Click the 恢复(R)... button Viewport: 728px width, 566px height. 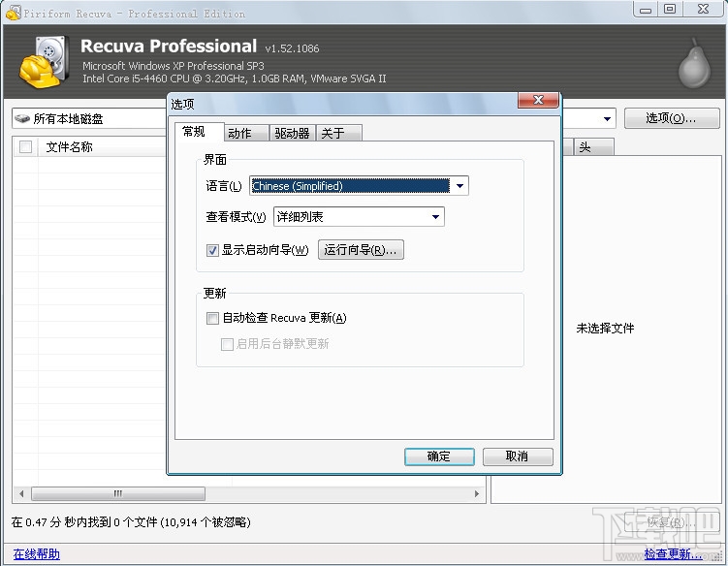coord(672,522)
